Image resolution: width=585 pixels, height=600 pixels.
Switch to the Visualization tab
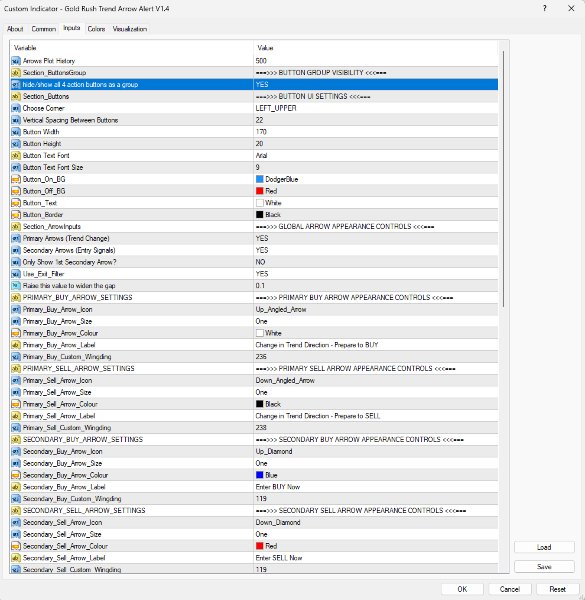click(130, 29)
